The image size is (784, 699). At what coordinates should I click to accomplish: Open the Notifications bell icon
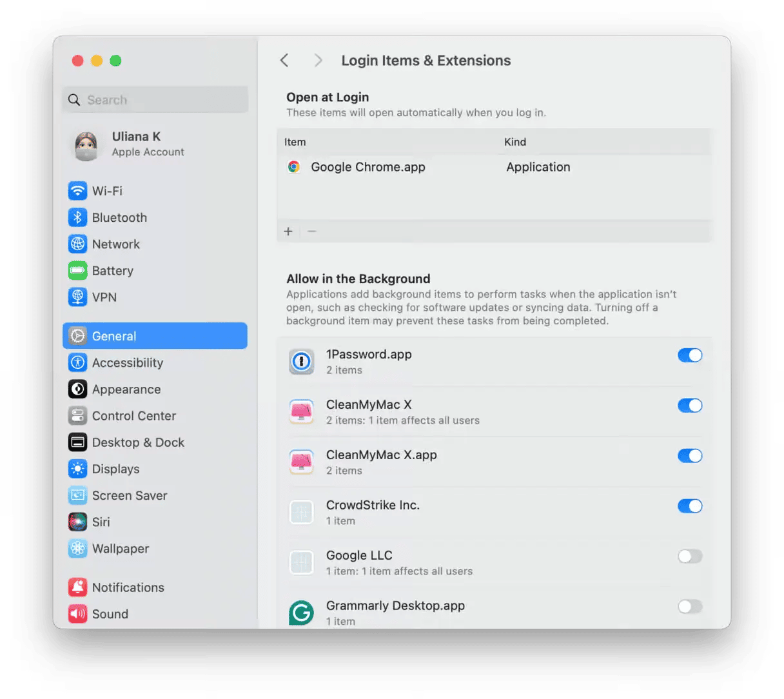click(x=77, y=587)
